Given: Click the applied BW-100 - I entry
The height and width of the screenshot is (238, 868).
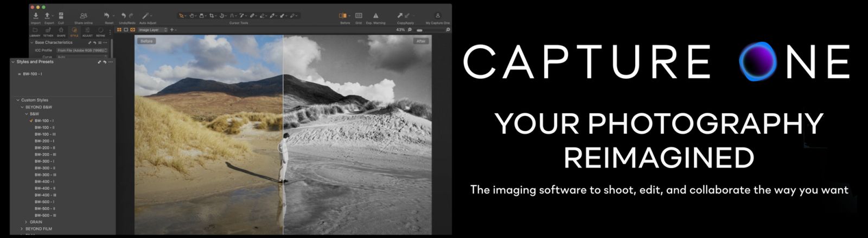Looking at the screenshot, I should pyautogui.click(x=33, y=74).
